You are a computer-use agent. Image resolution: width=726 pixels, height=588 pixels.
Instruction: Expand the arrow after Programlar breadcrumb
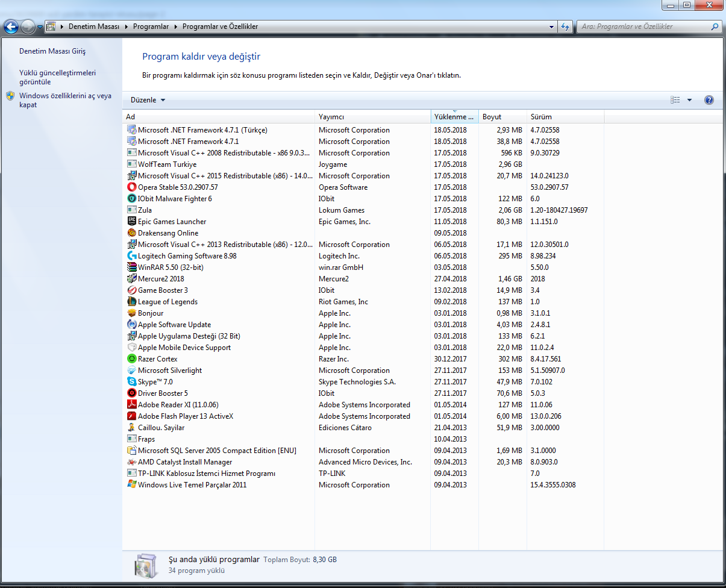176,27
